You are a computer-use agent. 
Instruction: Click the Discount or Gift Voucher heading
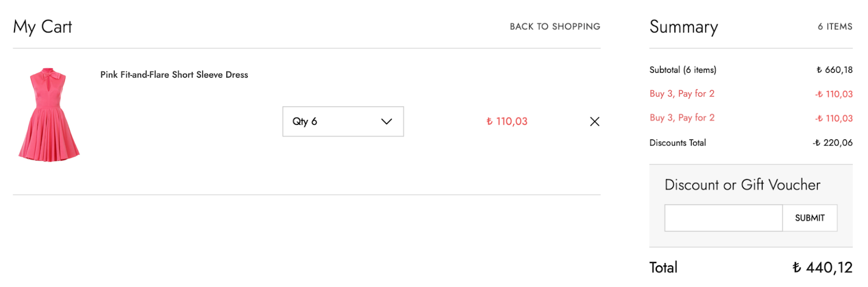(x=742, y=185)
